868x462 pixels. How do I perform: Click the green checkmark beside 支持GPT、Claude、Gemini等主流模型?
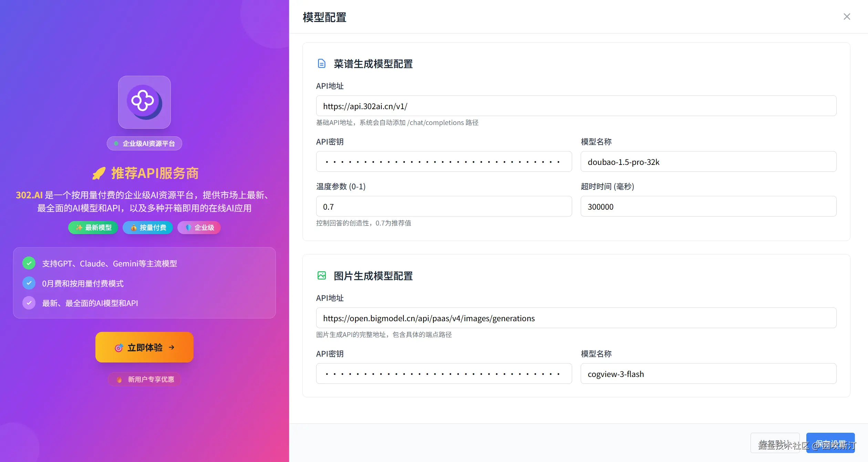coord(29,263)
